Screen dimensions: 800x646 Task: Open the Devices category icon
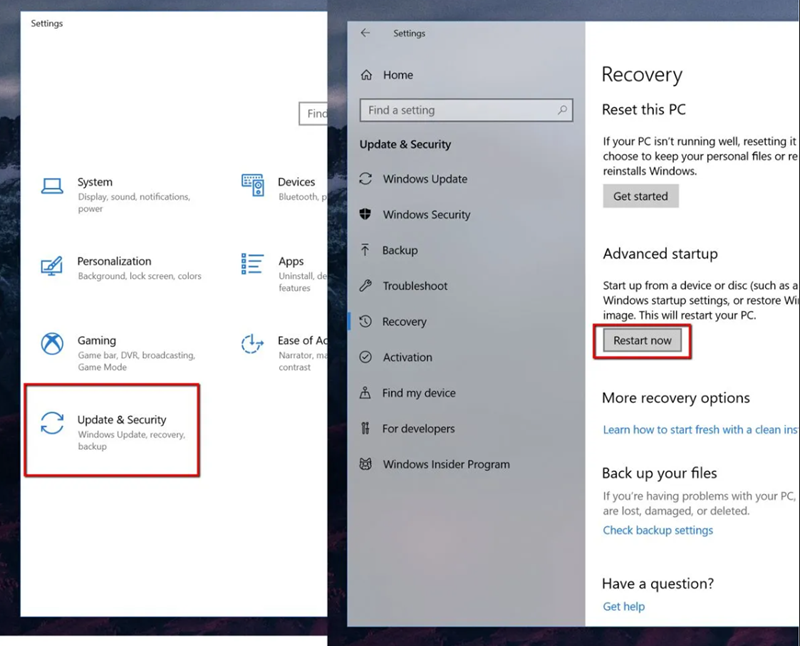point(253,186)
